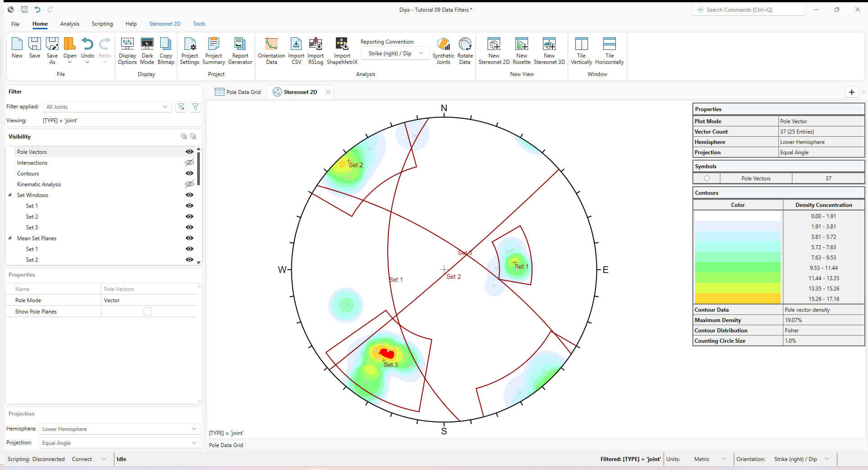The image size is (868, 470).
Task: Select the Import CSV tool
Action: (296, 49)
